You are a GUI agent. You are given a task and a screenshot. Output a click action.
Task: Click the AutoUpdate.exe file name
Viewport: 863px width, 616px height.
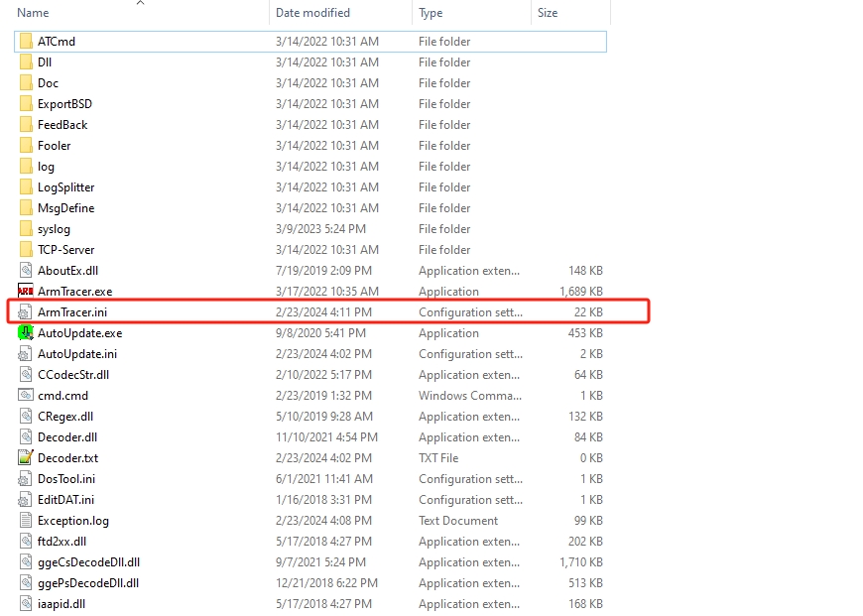coord(79,333)
